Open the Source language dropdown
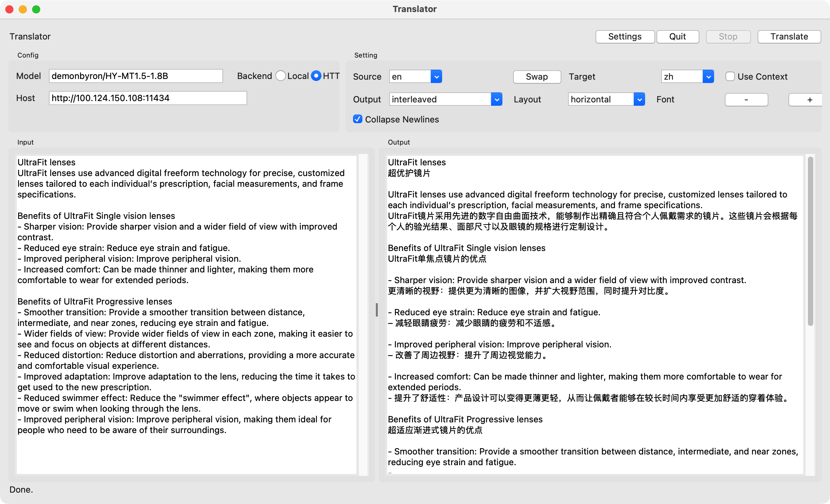 click(415, 76)
